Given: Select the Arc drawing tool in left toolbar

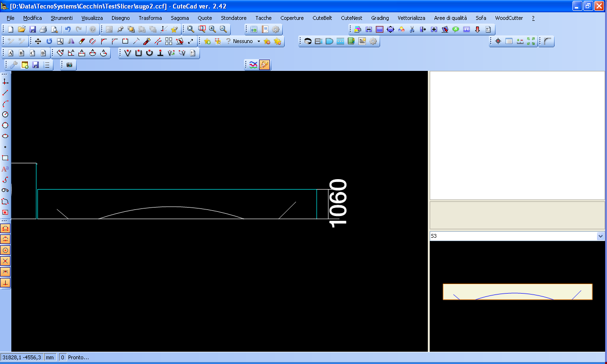Looking at the screenshot, I should click(5, 104).
